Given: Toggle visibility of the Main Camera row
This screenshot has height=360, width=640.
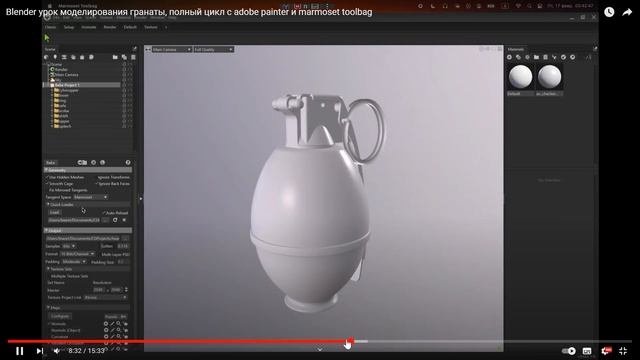Looking at the screenshot, I should (x=124, y=75).
